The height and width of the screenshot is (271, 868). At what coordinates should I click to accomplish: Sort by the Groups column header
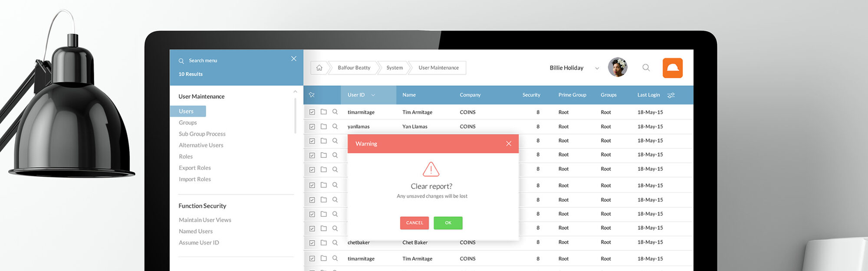(x=608, y=95)
